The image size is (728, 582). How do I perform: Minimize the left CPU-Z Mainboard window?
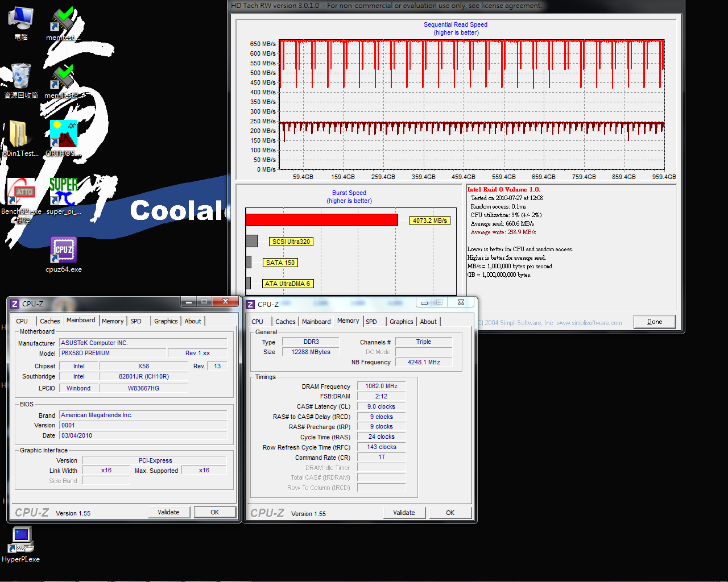point(188,301)
